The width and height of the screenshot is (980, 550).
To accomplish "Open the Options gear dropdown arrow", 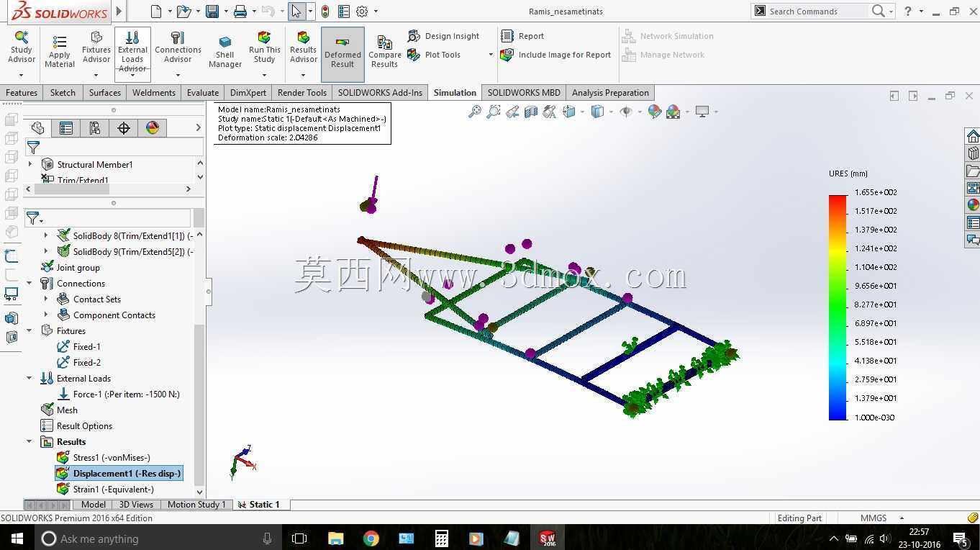I will click(376, 12).
